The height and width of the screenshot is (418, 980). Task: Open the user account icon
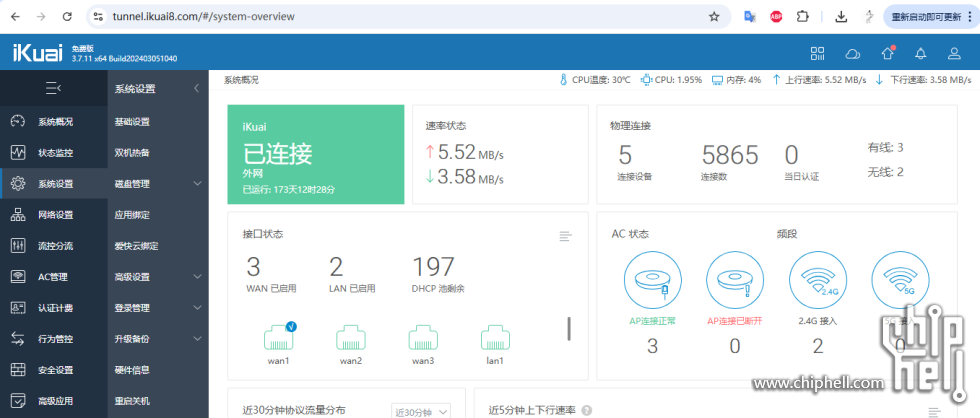954,54
